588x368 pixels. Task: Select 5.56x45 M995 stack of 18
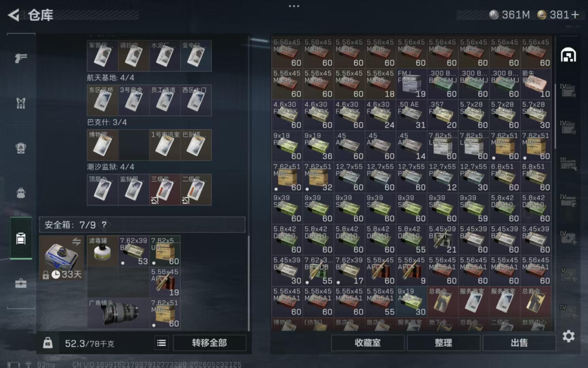tap(380, 84)
